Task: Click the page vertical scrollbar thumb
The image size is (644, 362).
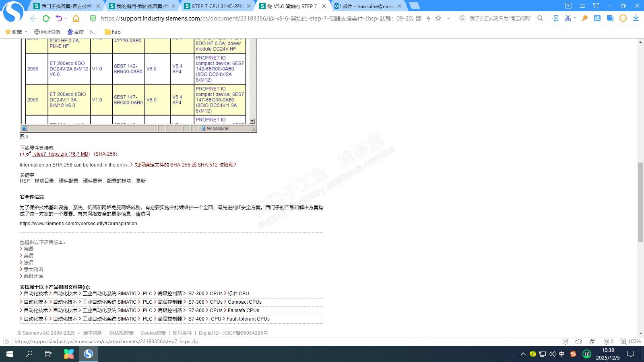Action: coord(640,202)
